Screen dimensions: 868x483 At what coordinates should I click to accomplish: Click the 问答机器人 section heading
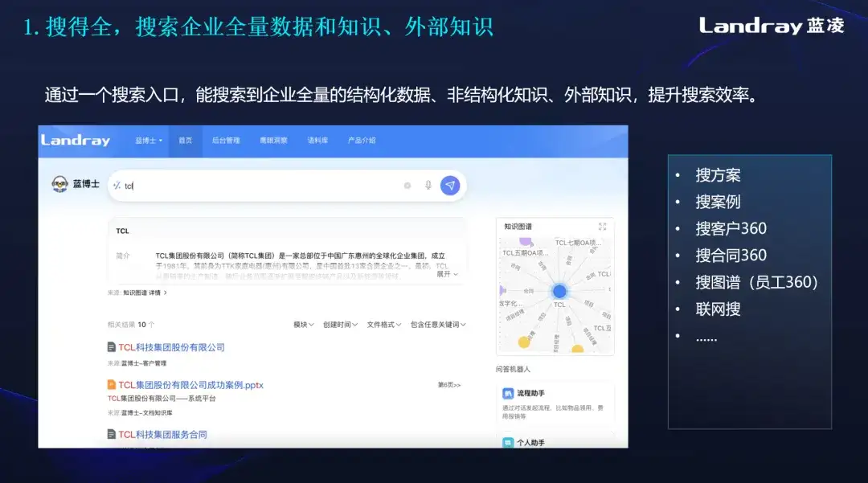pyautogui.click(x=513, y=369)
